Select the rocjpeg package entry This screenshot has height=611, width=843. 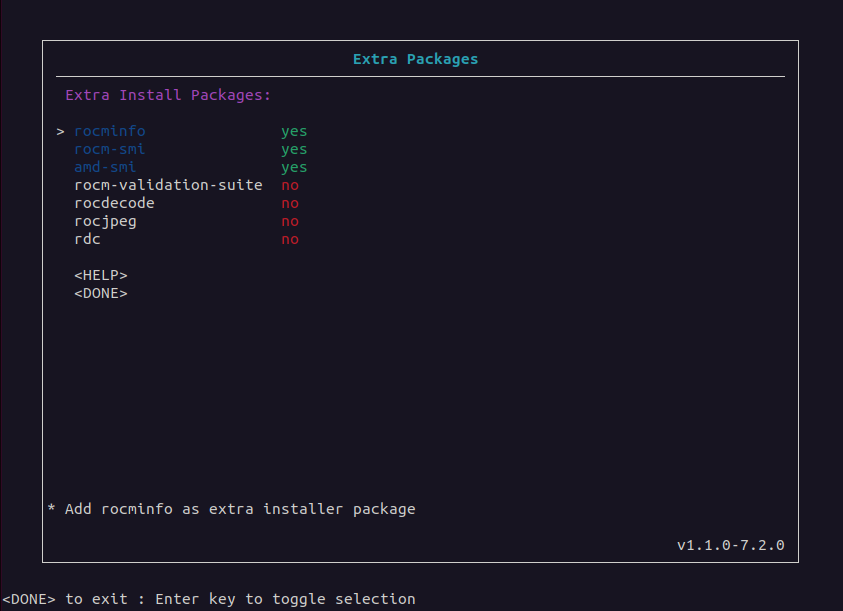point(105,221)
